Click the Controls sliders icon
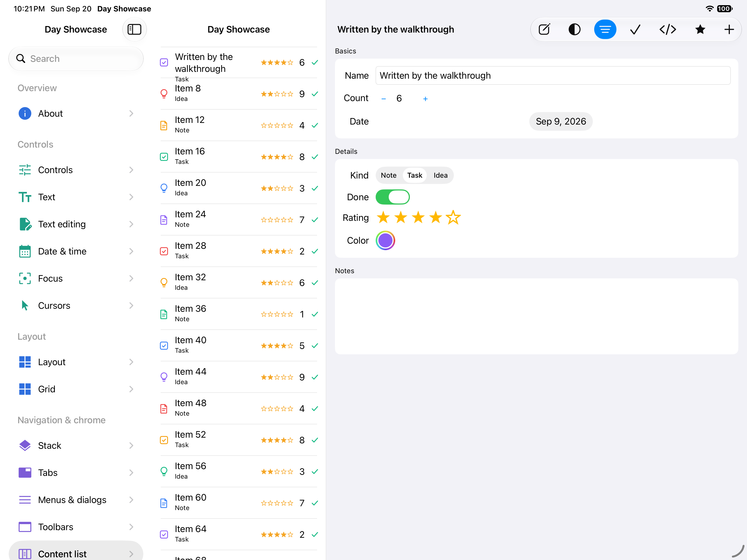 pyautogui.click(x=25, y=170)
